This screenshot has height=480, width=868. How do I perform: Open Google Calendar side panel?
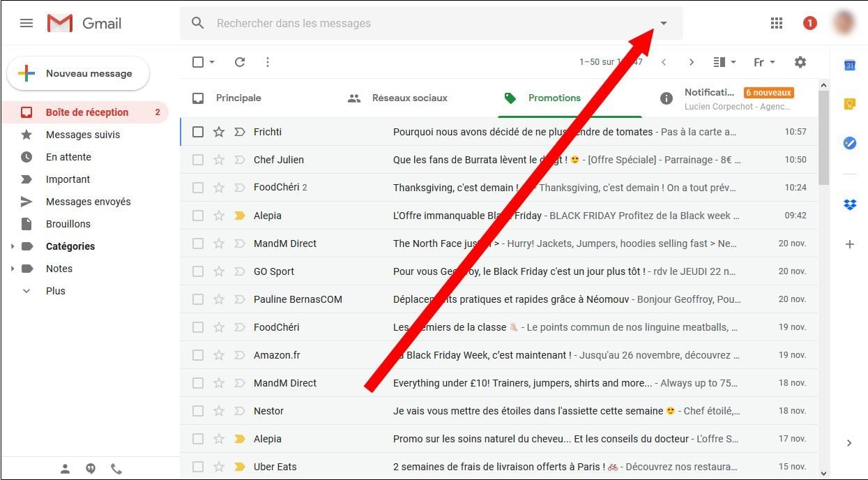tap(850, 65)
